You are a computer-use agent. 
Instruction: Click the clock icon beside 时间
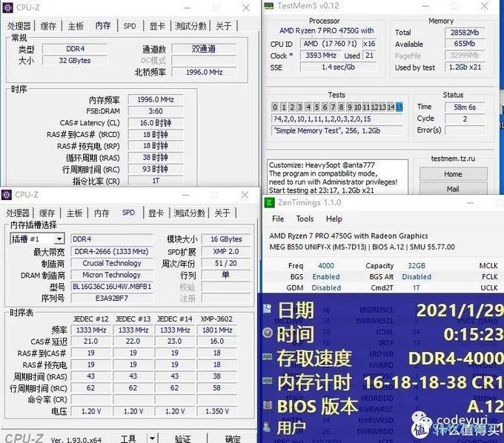(268, 333)
